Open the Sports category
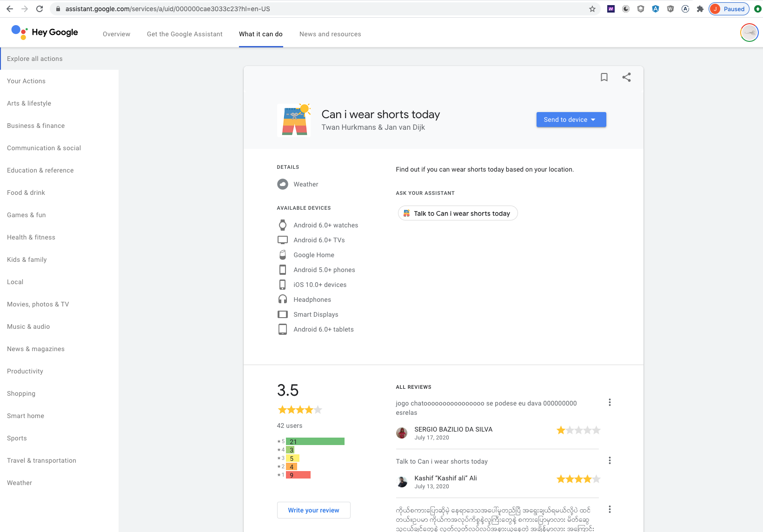 pos(60,438)
